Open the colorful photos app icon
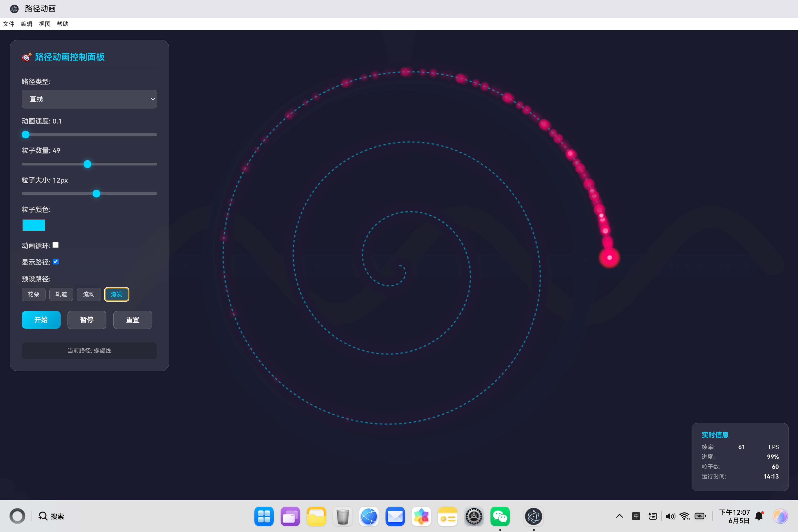Screen dimensions: 798x532 point(422,516)
